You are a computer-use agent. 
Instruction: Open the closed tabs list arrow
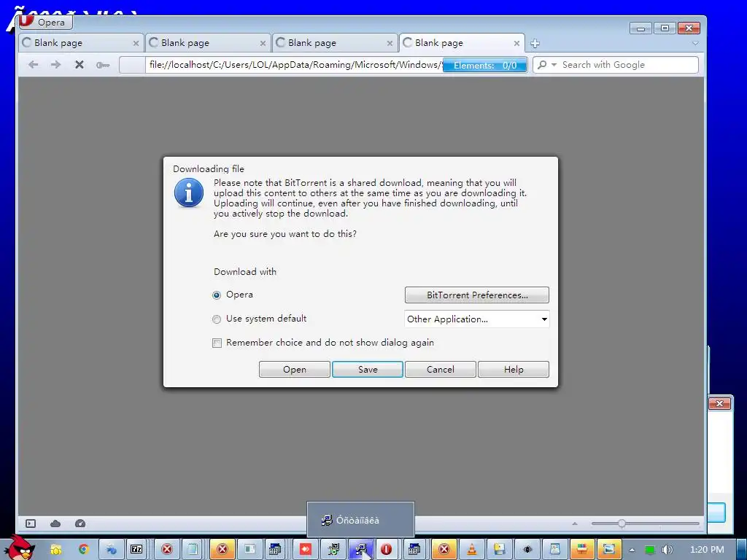695,43
